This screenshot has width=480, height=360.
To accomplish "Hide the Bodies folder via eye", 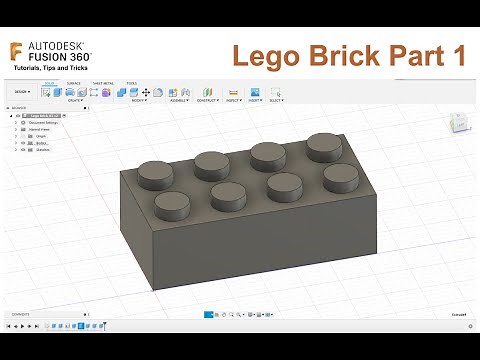I will click(23, 143).
